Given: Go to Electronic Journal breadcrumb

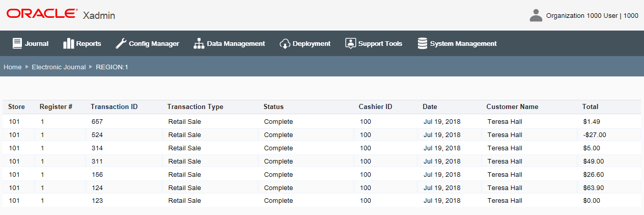Looking at the screenshot, I should pos(59,67).
